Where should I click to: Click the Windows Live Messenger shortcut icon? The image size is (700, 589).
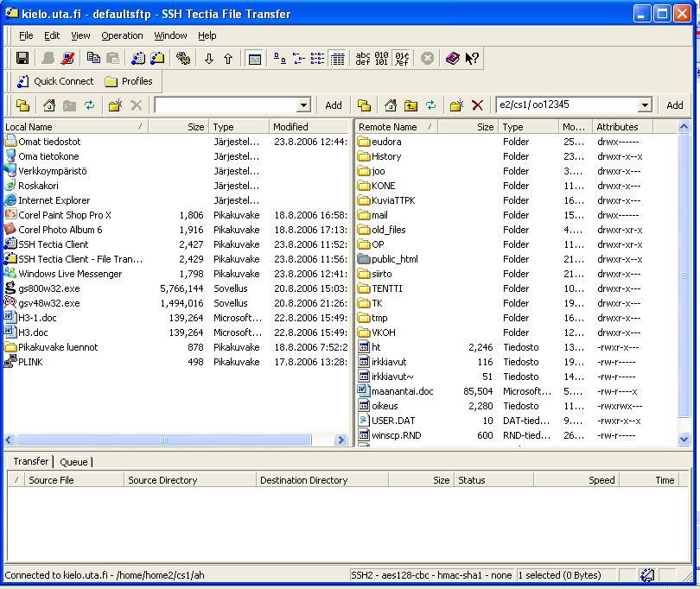pos(10,273)
